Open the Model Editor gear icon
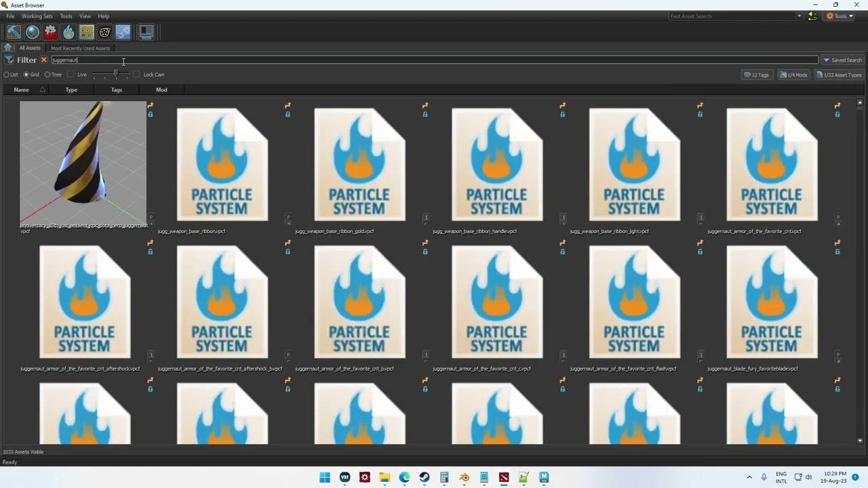This screenshot has height=488, width=868. pos(50,32)
